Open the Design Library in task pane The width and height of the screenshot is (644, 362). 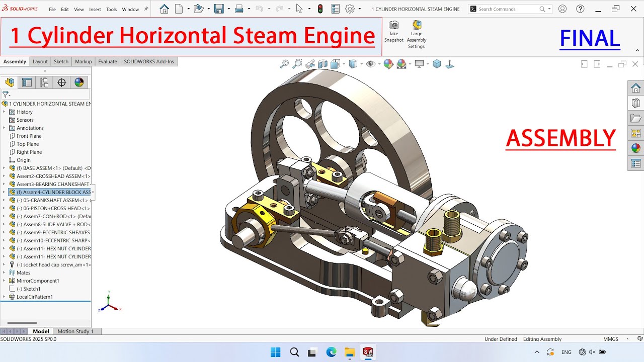[x=636, y=103]
